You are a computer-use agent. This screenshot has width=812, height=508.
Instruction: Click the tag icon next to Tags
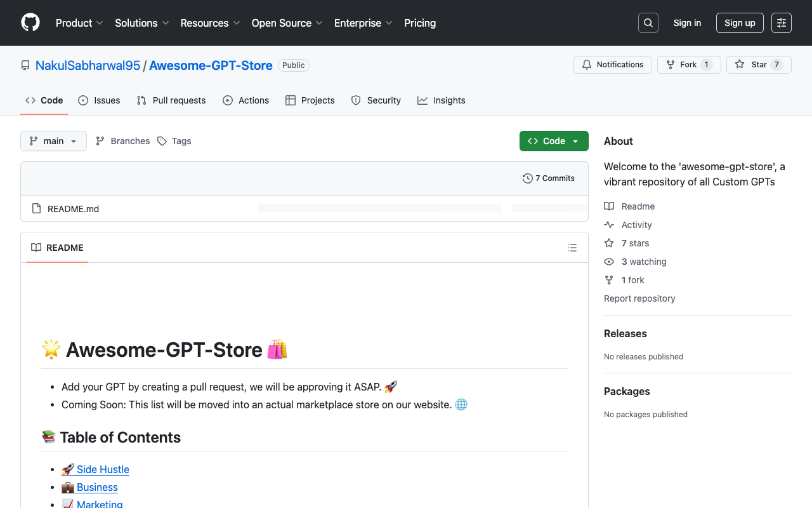(x=162, y=141)
